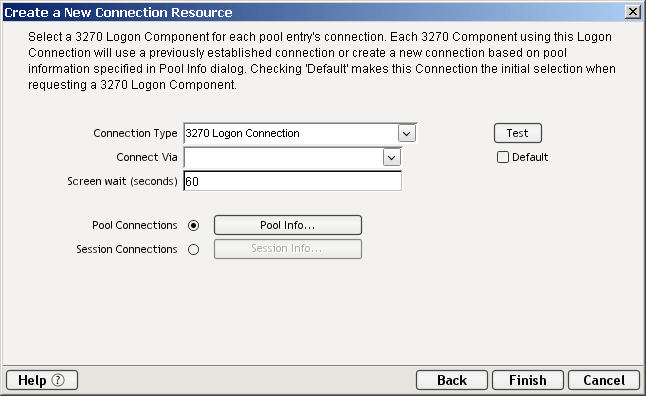Click the Pool Connections label

click(135, 225)
